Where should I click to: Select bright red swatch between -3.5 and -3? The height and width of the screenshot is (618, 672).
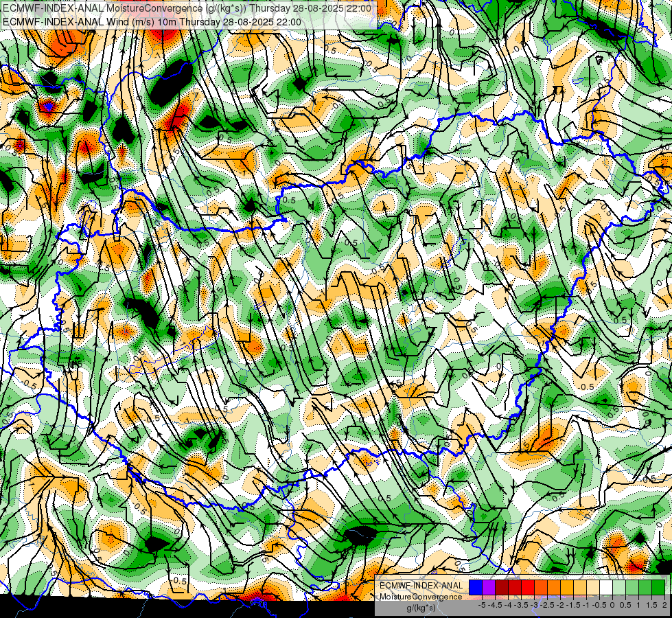tap(528, 588)
